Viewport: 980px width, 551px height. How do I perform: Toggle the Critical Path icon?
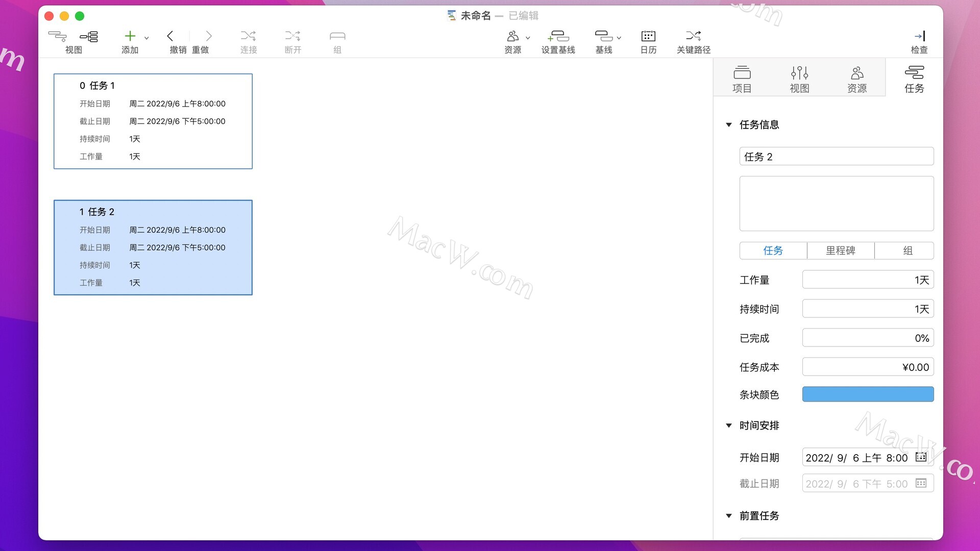click(x=693, y=36)
